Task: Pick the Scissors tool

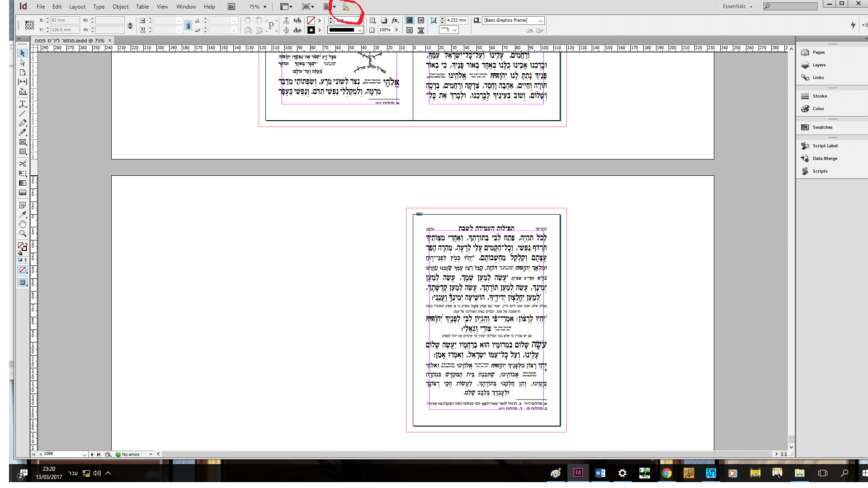Action: point(23,164)
